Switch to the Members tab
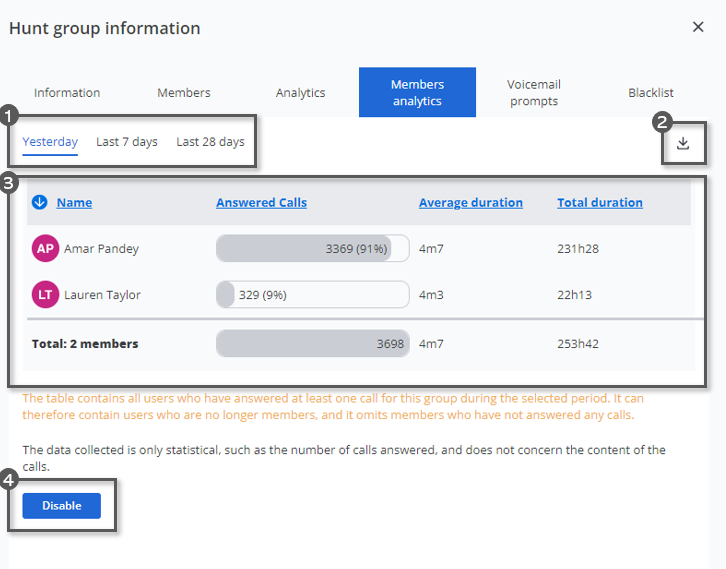This screenshot has height=569, width=726. (x=184, y=93)
